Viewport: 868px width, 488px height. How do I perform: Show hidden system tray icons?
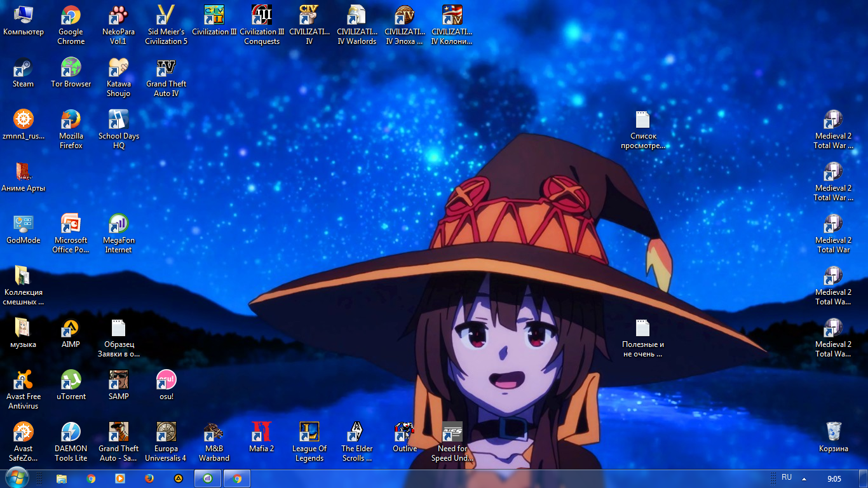pyautogui.click(x=804, y=478)
